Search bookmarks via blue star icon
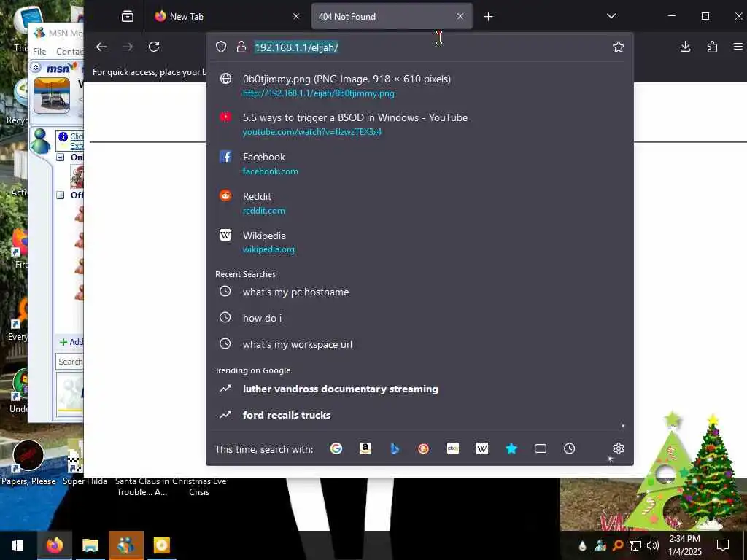This screenshot has width=747, height=560. [x=511, y=448]
